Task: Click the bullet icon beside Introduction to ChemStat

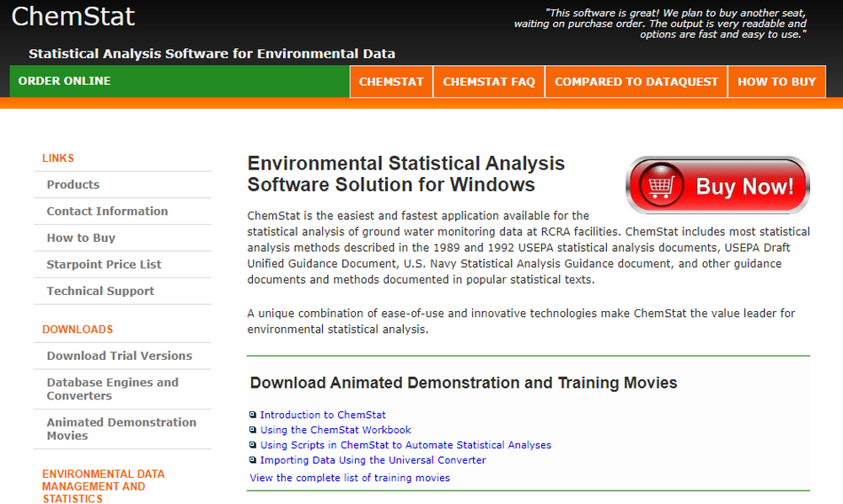Action: point(253,415)
